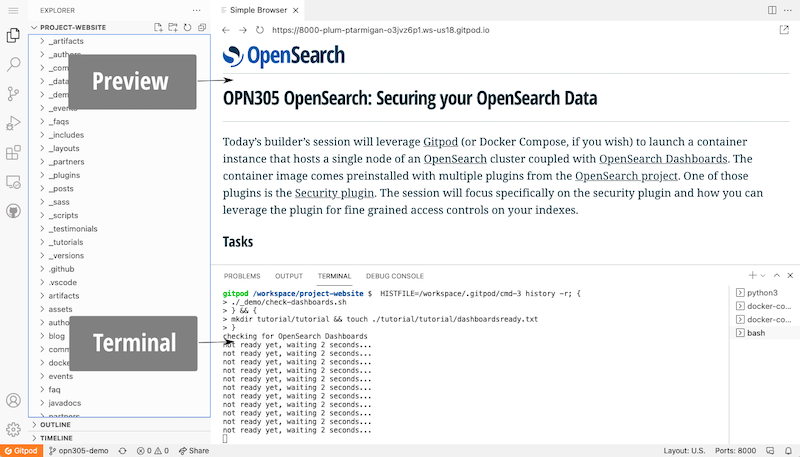Reload the Simple Browser page
The width and height of the screenshot is (800, 457).
260,30
